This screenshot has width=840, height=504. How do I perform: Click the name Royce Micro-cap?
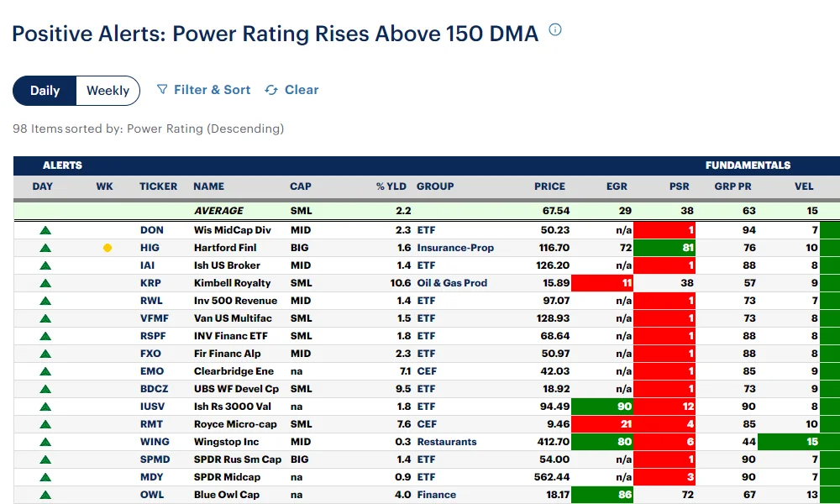click(235, 424)
